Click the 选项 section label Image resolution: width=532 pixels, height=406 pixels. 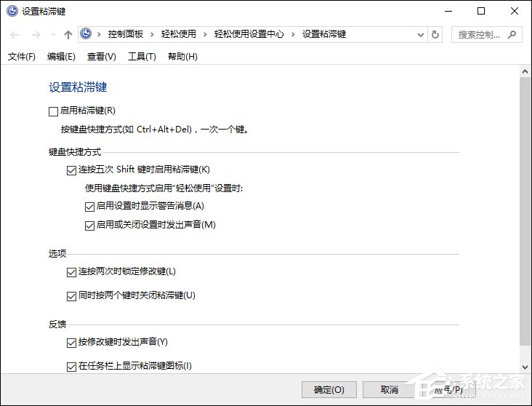point(57,253)
